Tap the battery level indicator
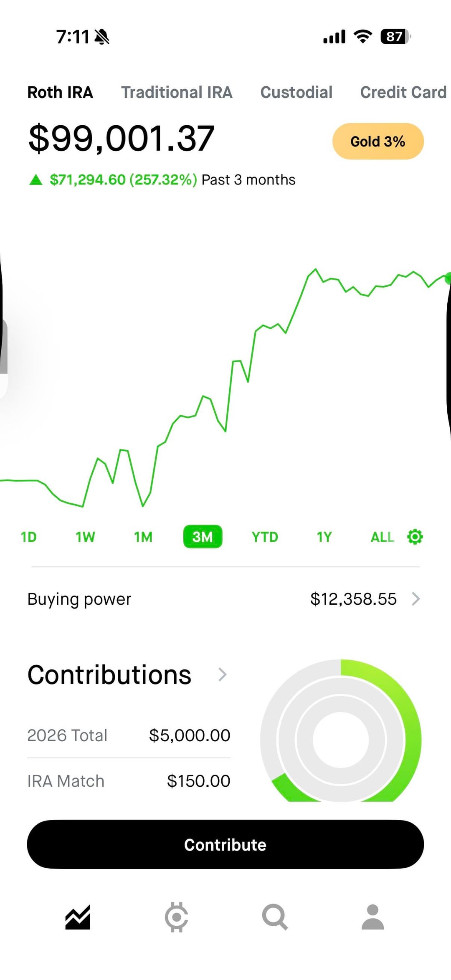The width and height of the screenshot is (451, 980). click(x=395, y=37)
